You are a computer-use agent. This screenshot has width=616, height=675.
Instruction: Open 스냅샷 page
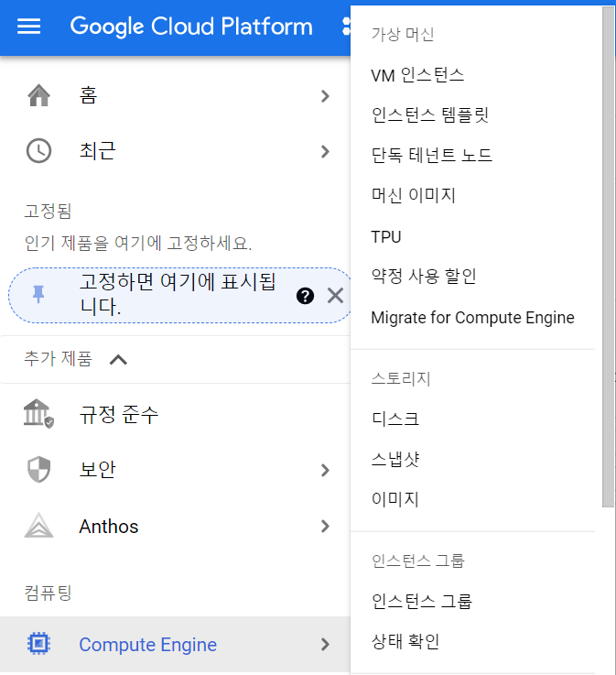[x=394, y=459]
